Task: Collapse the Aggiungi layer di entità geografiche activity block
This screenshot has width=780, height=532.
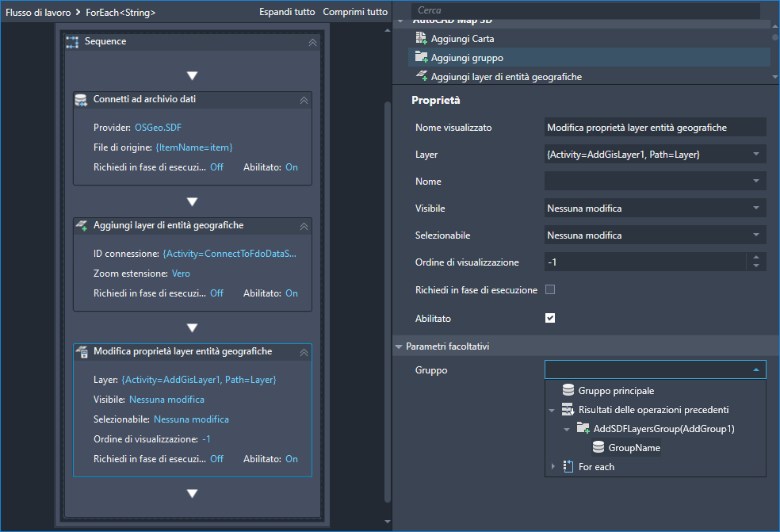Action: (304, 227)
